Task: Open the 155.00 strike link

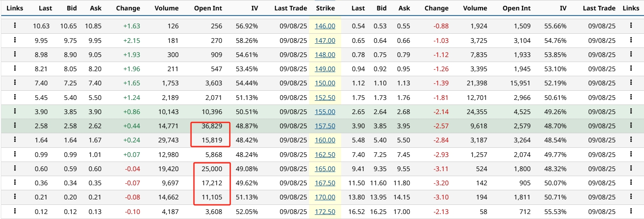Action: click(x=325, y=112)
